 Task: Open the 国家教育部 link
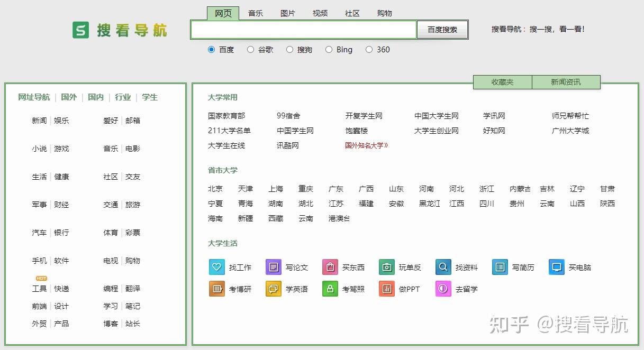(226, 116)
